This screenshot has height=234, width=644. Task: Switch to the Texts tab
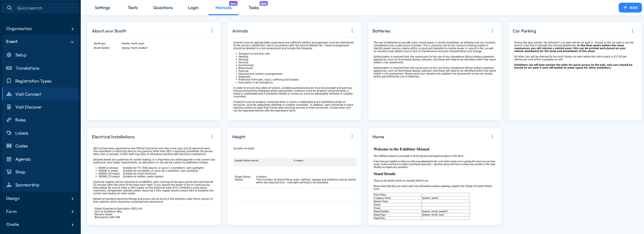pyautogui.click(x=132, y=8)
